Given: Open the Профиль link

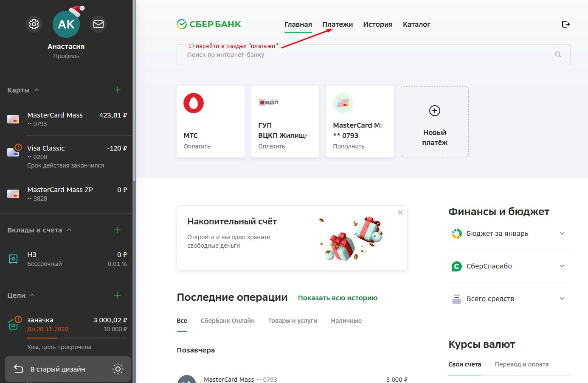Looking at the screenshot, I should pos(66,56).
